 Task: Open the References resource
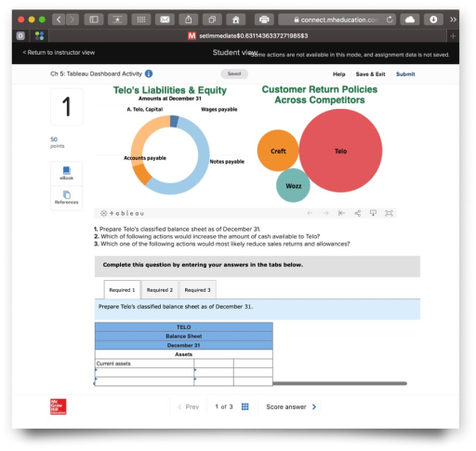pyautogui.click(x=67, y=198)
